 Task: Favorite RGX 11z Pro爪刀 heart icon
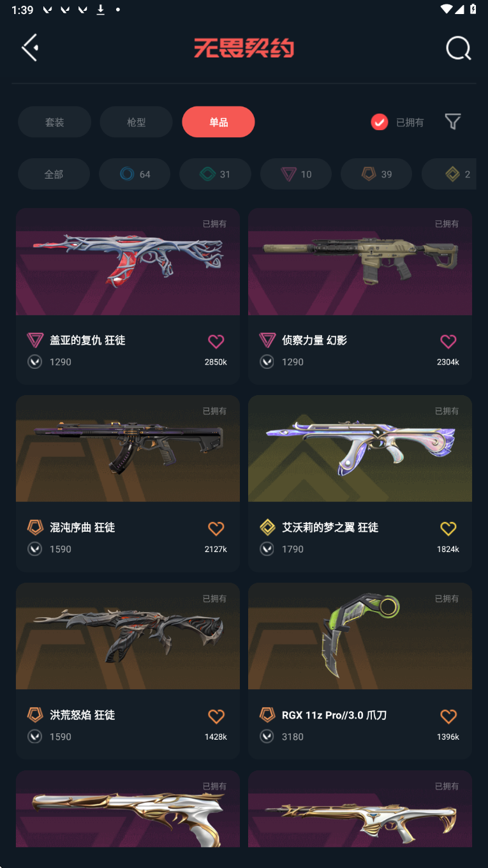tap(448, 716)
